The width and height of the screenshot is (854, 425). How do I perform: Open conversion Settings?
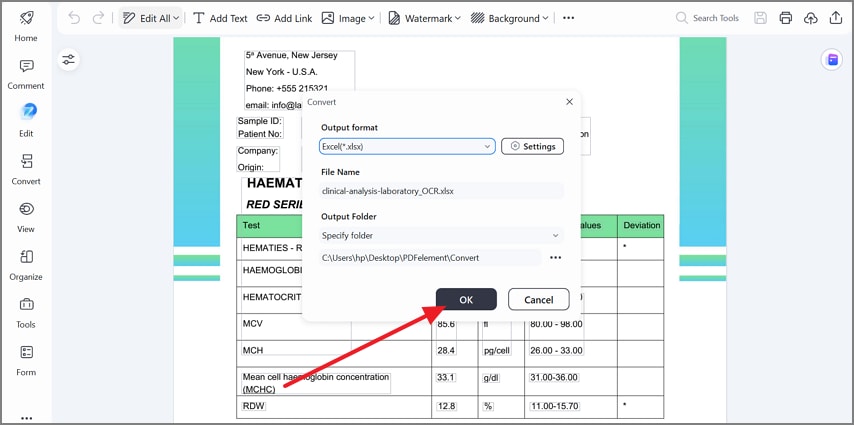click(533, 146)
